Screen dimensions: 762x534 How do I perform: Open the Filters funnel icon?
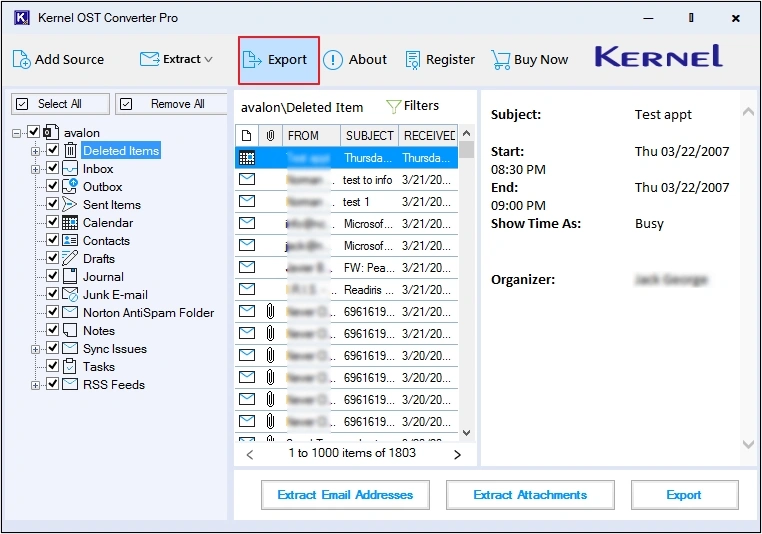point(393,106)
